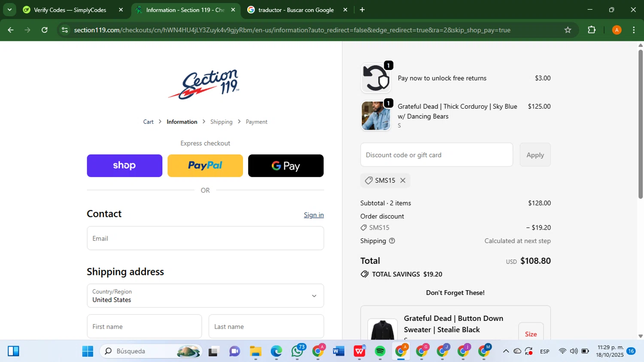This screenshot has width=644, height=362.
Task: Go forward in browser history
Action: click(x=27, y=30)
